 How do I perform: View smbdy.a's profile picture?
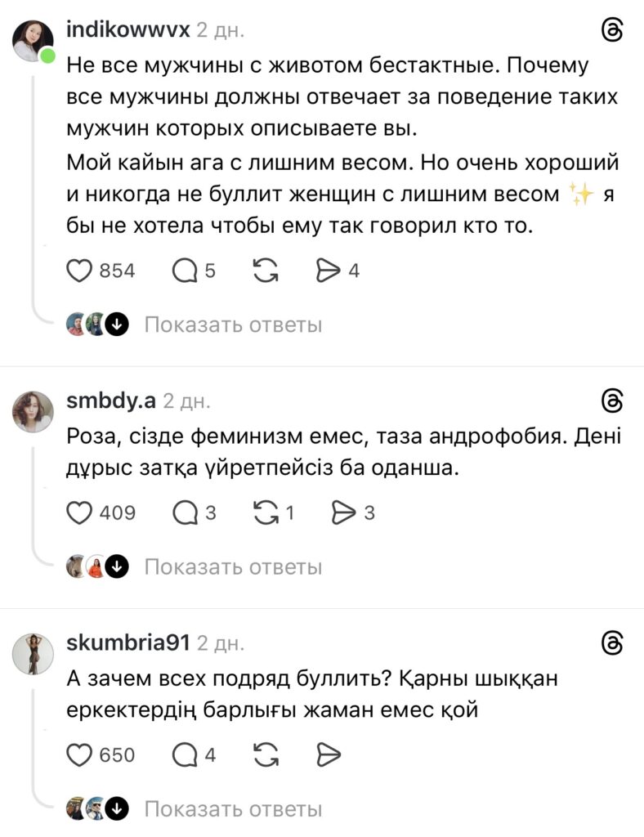click(x=33, y=411)
